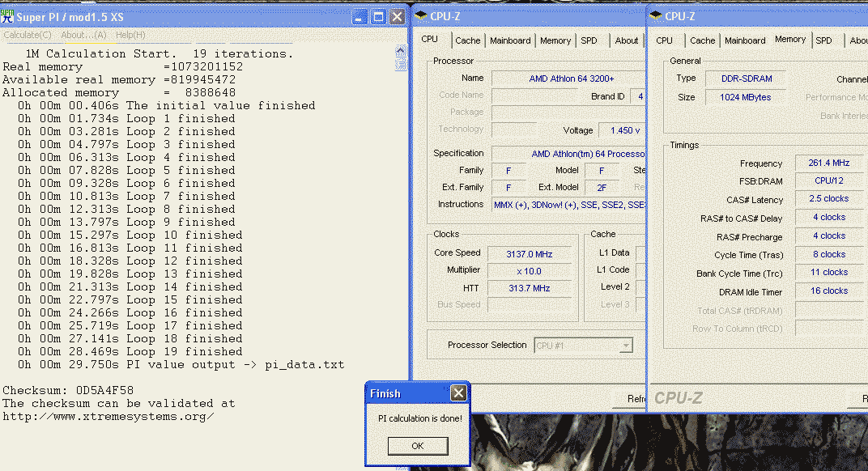
Task: Click Cycle Time (Tras) 8 clocks field
Action: tap(828, 255)
